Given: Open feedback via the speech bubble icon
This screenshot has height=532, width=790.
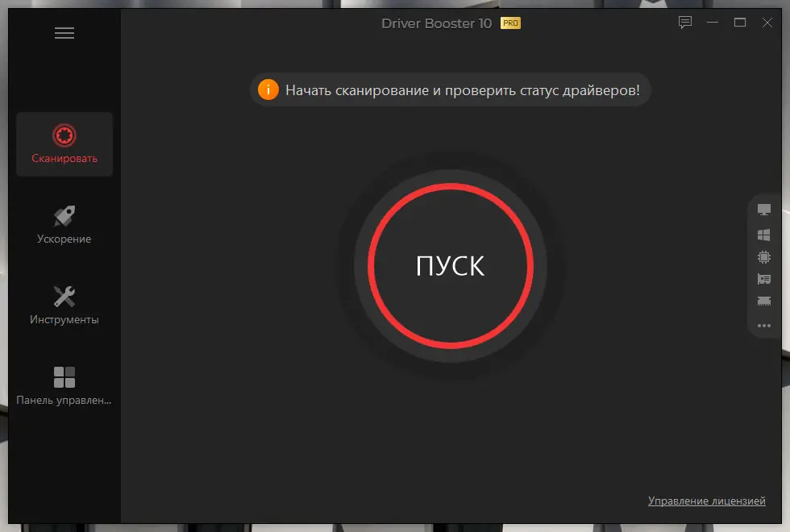Looking at the screenshot, I should click(685, 23).
